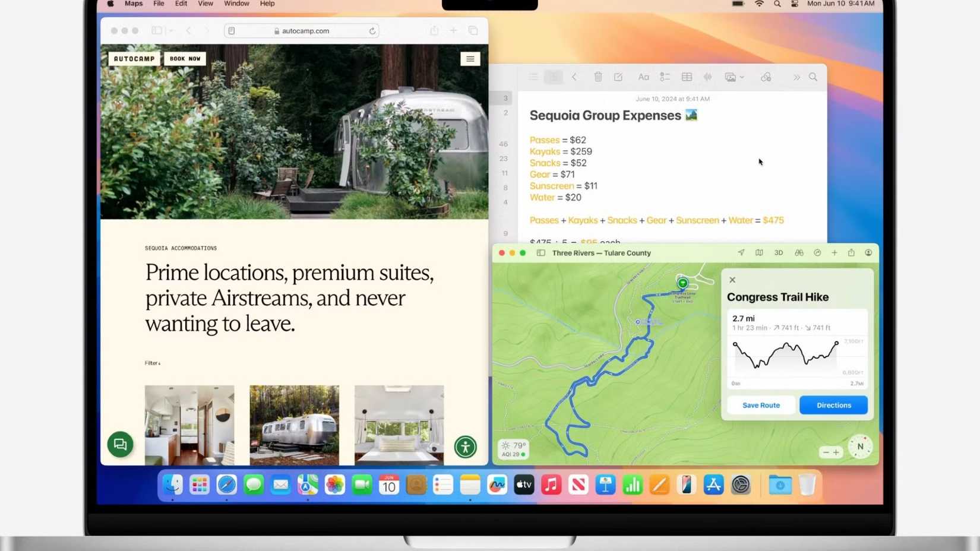Click the hike elevation profile graph
Viewport: 980px width, 551px height.
point(785,356)
